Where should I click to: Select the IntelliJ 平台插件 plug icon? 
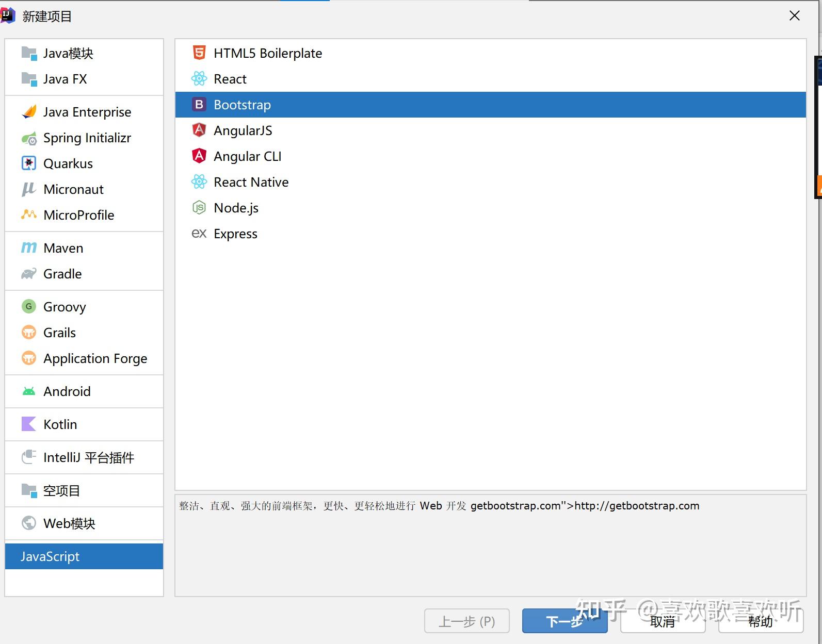coord(29,457)
